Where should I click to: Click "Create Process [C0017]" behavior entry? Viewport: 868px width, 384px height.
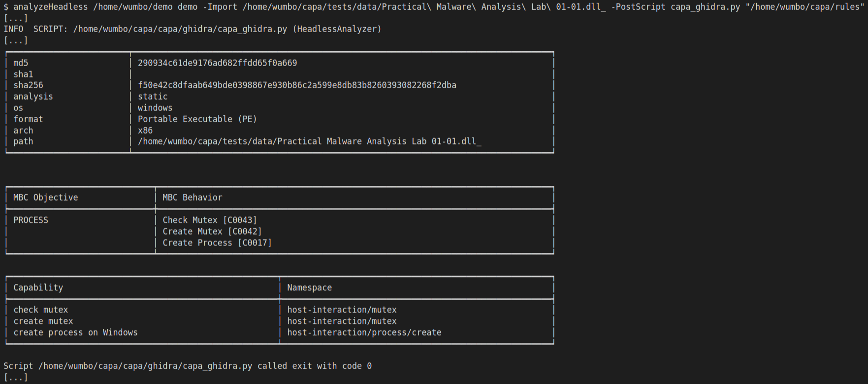pos(217,243)
